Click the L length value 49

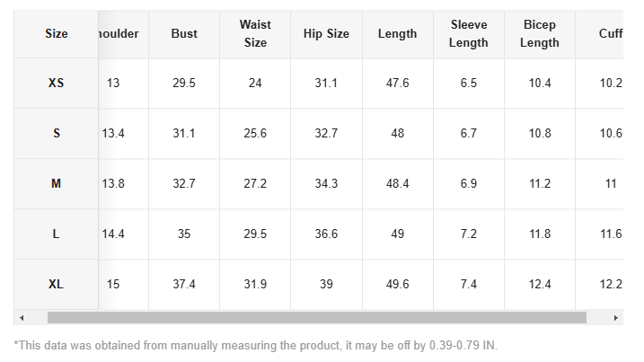click(x=397, y=234)
